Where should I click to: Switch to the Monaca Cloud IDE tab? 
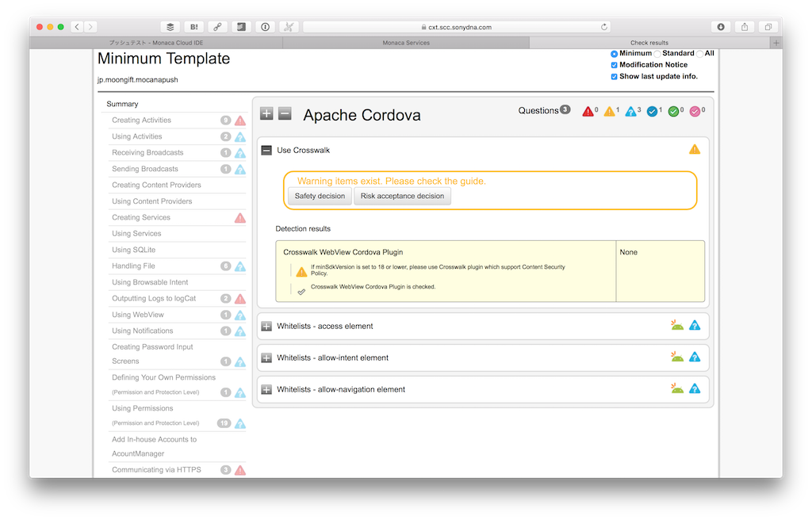click(156, 43)
